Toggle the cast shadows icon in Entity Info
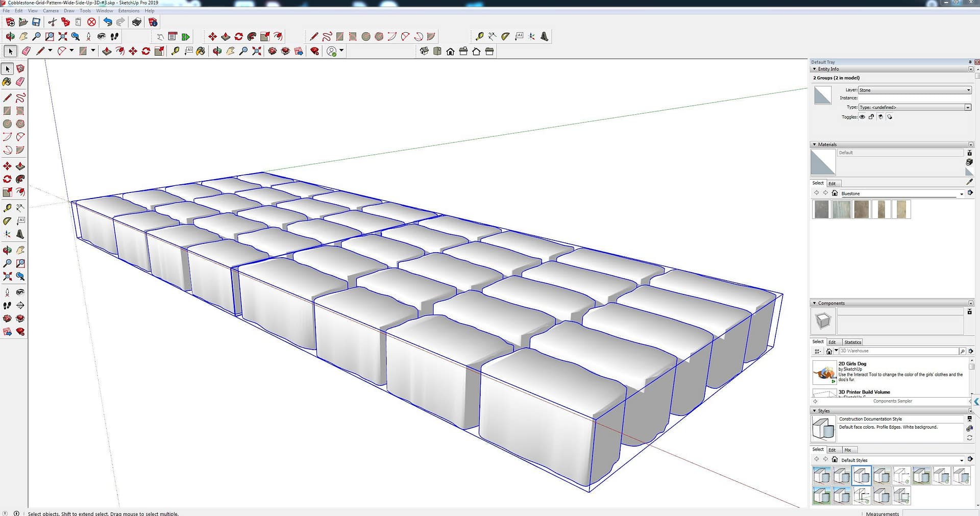This screenshot has width=980, height=516. 880,117
